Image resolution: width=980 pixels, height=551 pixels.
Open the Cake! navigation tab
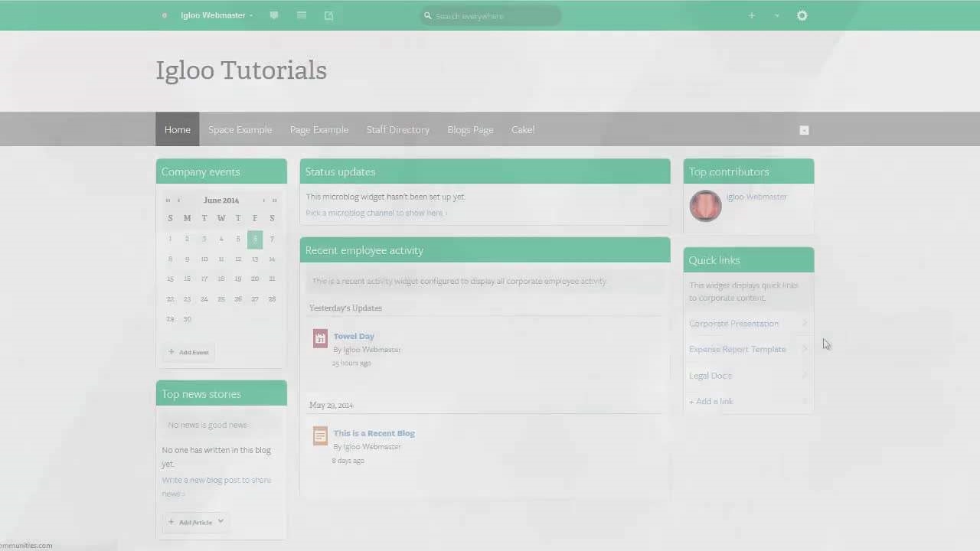pos(523,129)
